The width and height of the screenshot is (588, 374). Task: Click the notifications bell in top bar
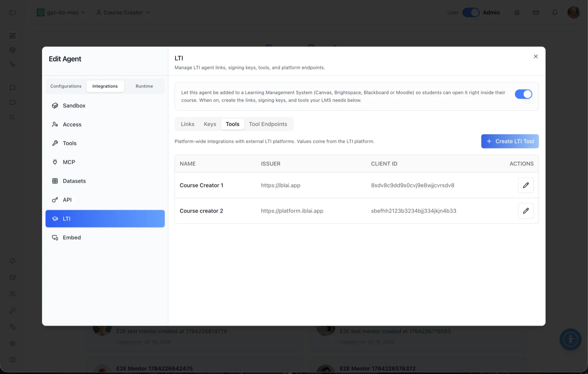point(555,12)
